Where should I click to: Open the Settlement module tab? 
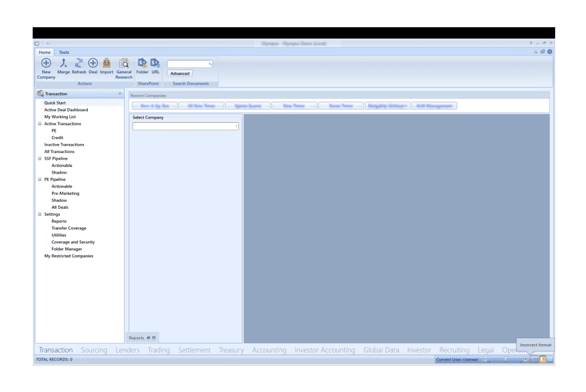pos(194,350)
